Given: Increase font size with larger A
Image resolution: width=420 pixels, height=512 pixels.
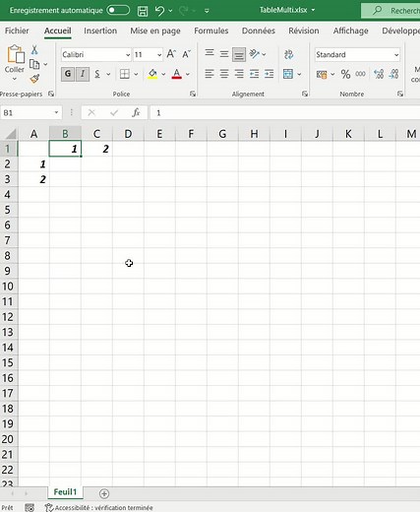Looking at the screenshot, I should click(171, 54).
